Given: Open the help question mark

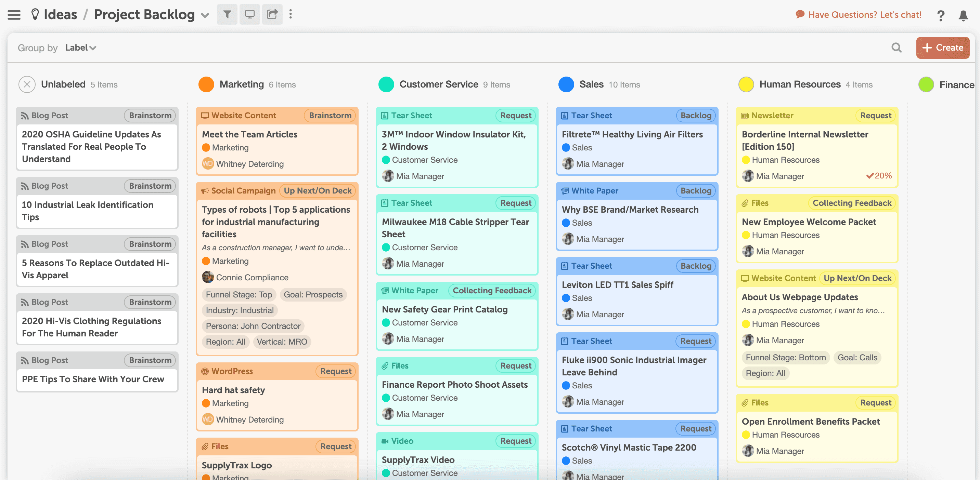Looking at the screenshot, I should click(940, 15).
